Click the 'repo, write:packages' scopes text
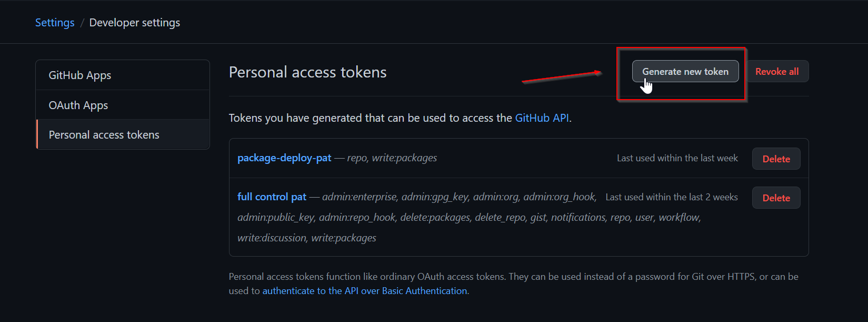The image size is (868, 322). coord(392,158)
